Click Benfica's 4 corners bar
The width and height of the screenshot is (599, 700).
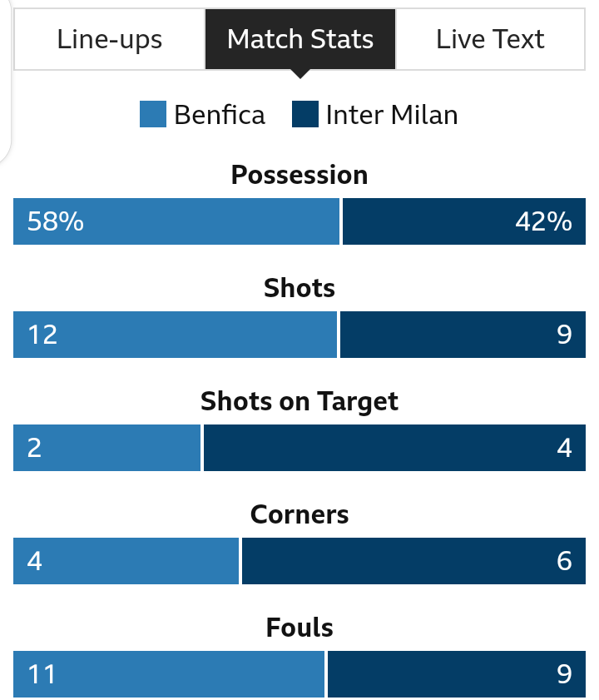pyautogui.click(x=126, y=561)
